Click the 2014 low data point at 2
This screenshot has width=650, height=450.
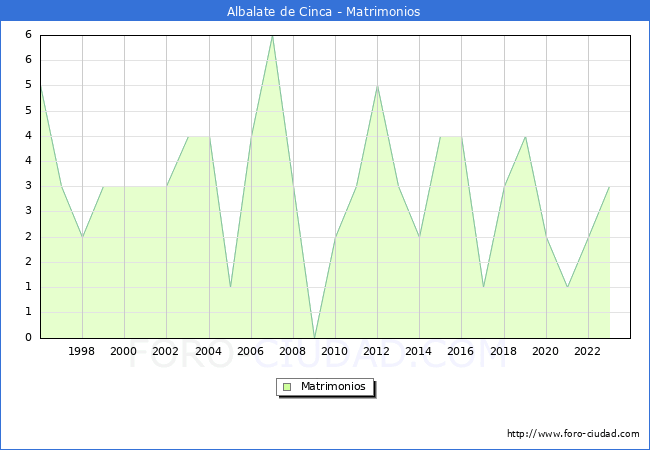(x=420, y=237)
